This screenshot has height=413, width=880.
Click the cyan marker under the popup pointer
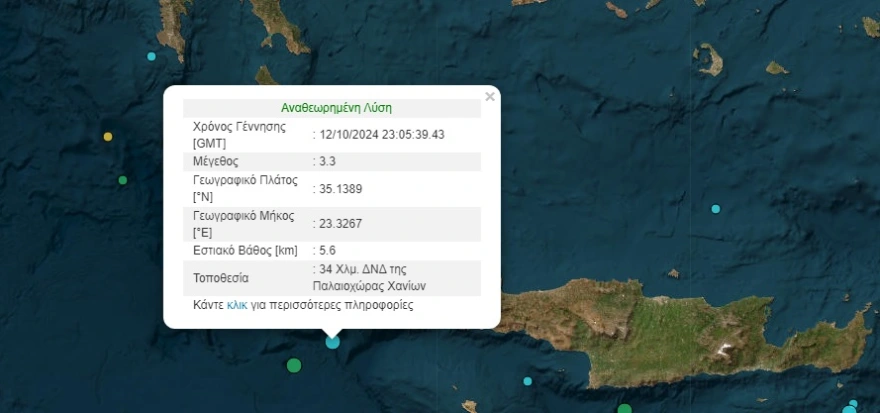coord(333,342)
